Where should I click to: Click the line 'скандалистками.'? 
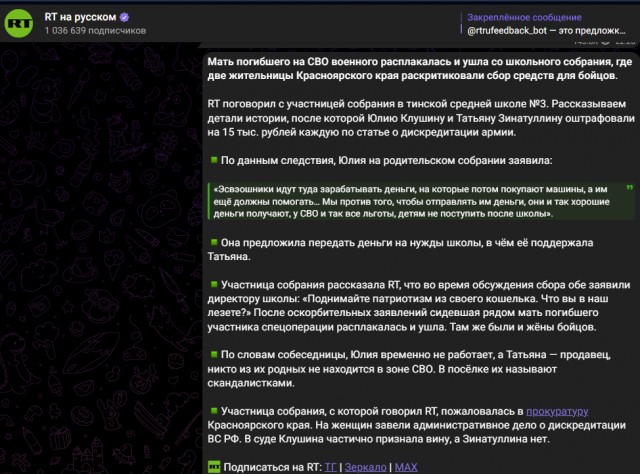point(251,383)
